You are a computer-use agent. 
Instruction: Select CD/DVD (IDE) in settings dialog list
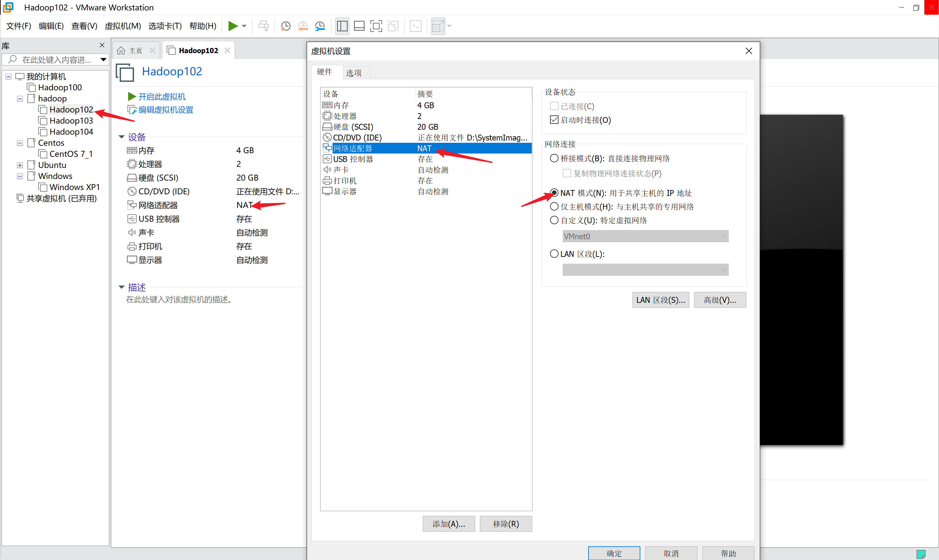click(426, 138)
